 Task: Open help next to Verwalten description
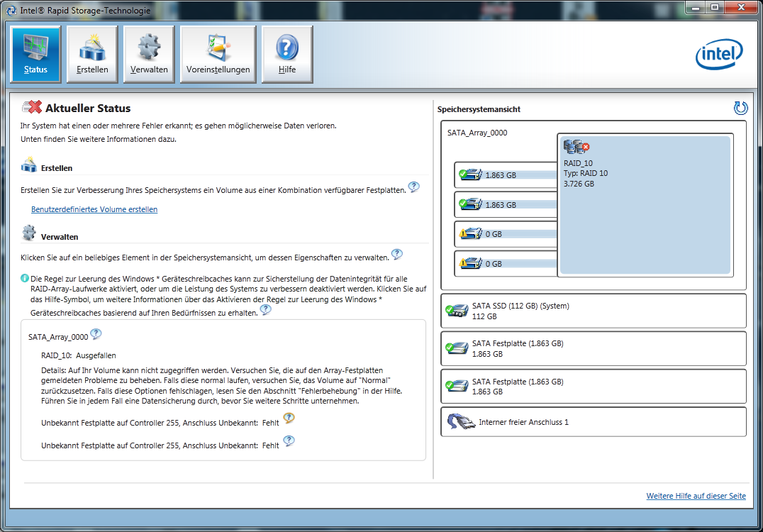[397, 254]
